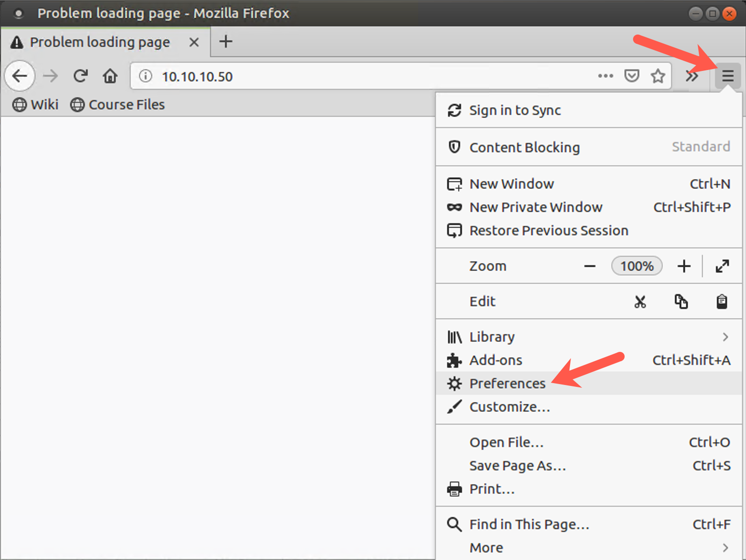The image size is (746, 560).
Task: Open the Wiki bookmark
Action: [35, 105]
